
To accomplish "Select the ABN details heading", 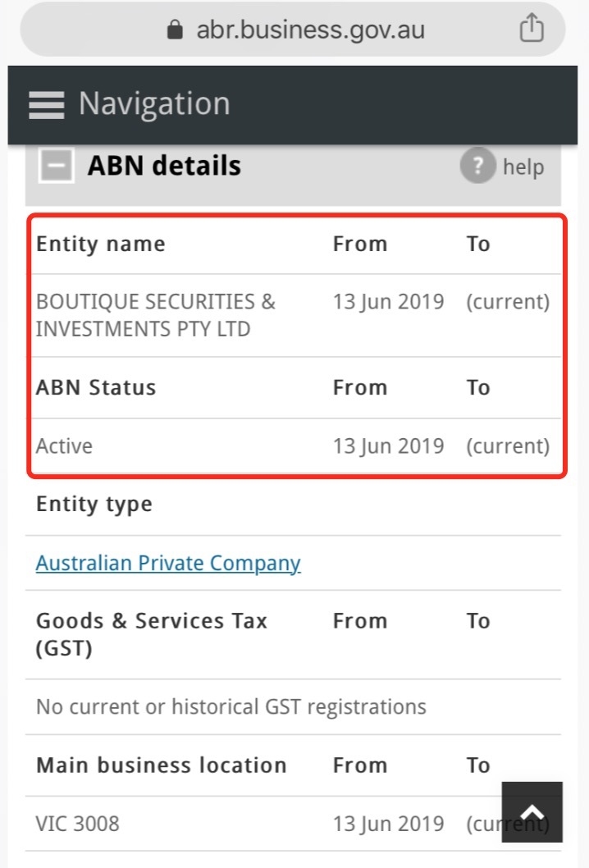I will [x=164, y=166].
